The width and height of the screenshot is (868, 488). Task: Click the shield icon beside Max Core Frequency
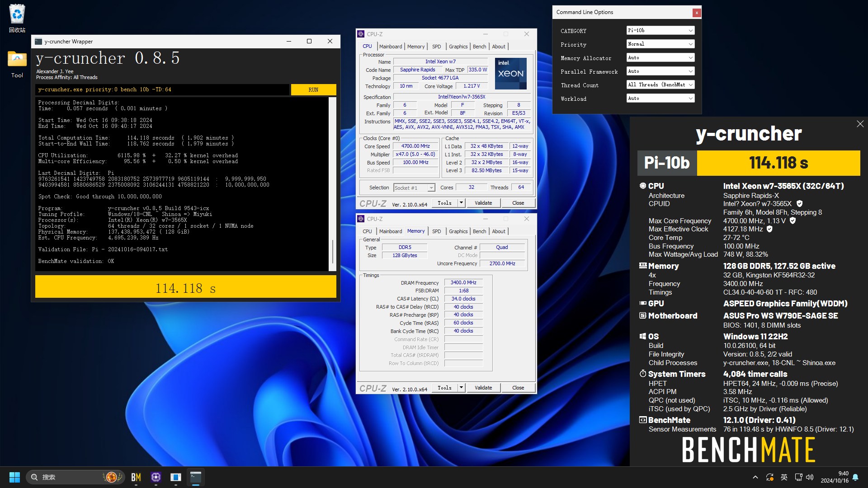(x=793, y=221)
